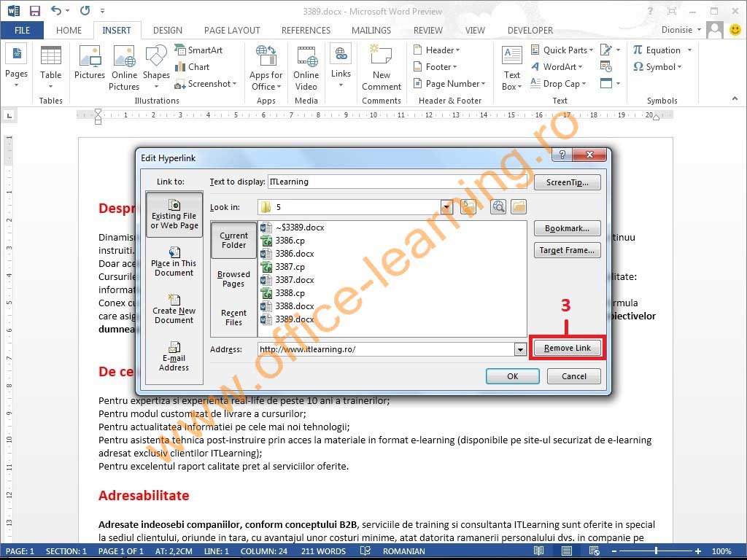This screenshot has width=747, height=560.
Task: Open the Links group button
Action: [341, 66]
